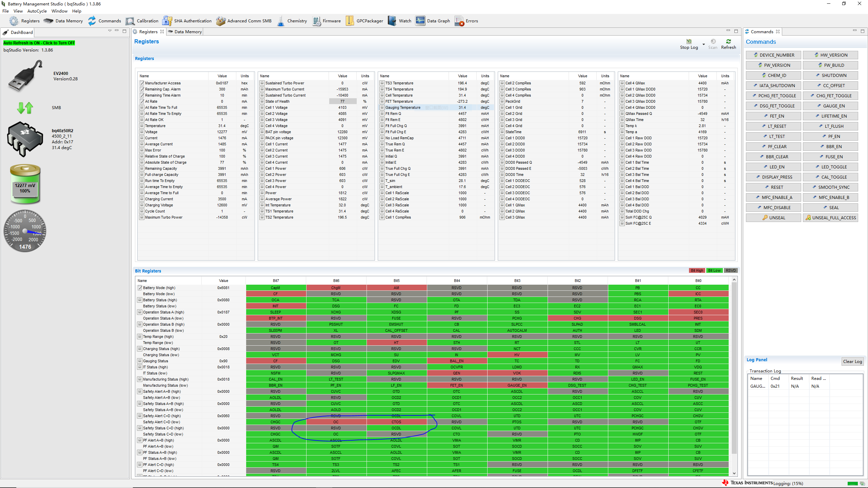Open the GPCPackager tool icon
Viewport: 868px width, 488px height.
pos(350,21)
